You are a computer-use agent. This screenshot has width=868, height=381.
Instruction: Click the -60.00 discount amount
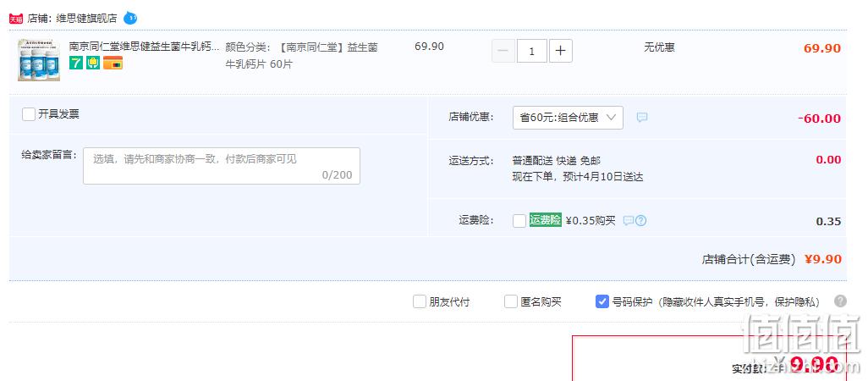[x=819, y=119]
